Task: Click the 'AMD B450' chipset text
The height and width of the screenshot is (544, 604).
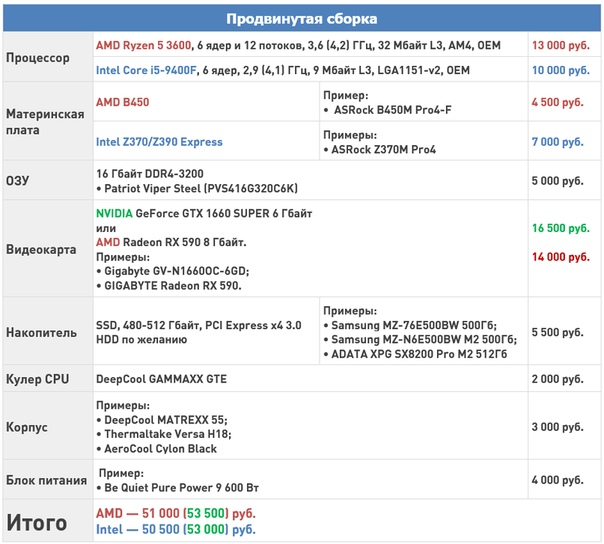Action: [122, 102]
